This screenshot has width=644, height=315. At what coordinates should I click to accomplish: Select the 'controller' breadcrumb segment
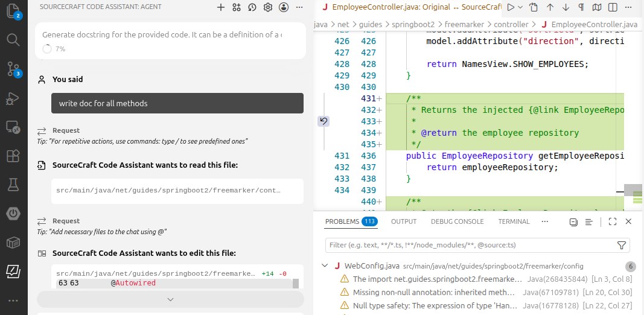511,24
